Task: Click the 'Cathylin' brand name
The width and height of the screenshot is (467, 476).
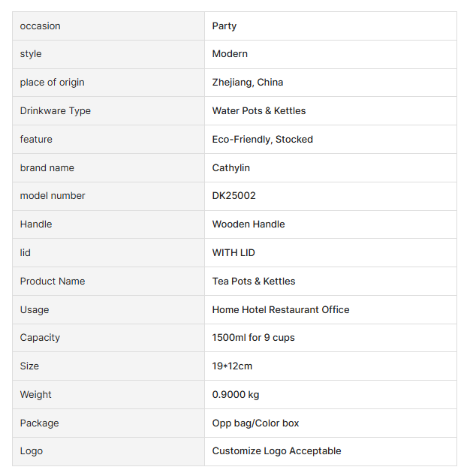Action: click(231, 168)
